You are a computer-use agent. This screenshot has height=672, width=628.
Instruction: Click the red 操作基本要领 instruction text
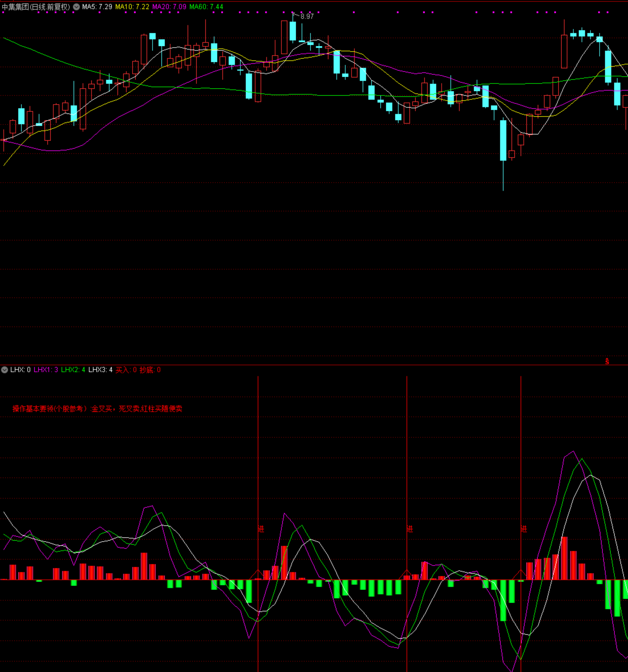(97, 409)
